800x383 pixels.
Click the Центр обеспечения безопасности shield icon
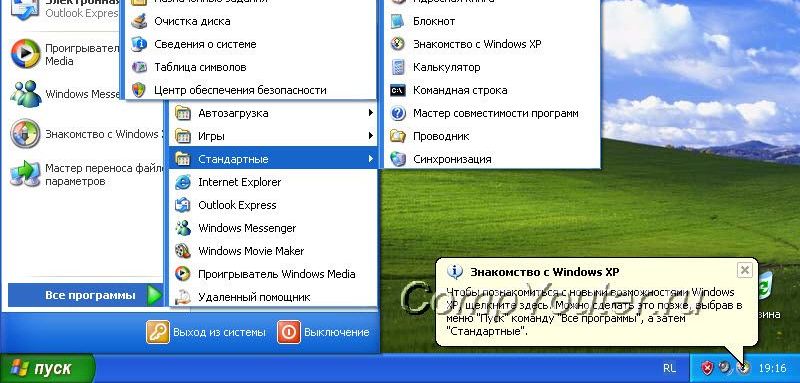[x=139, y=90]
